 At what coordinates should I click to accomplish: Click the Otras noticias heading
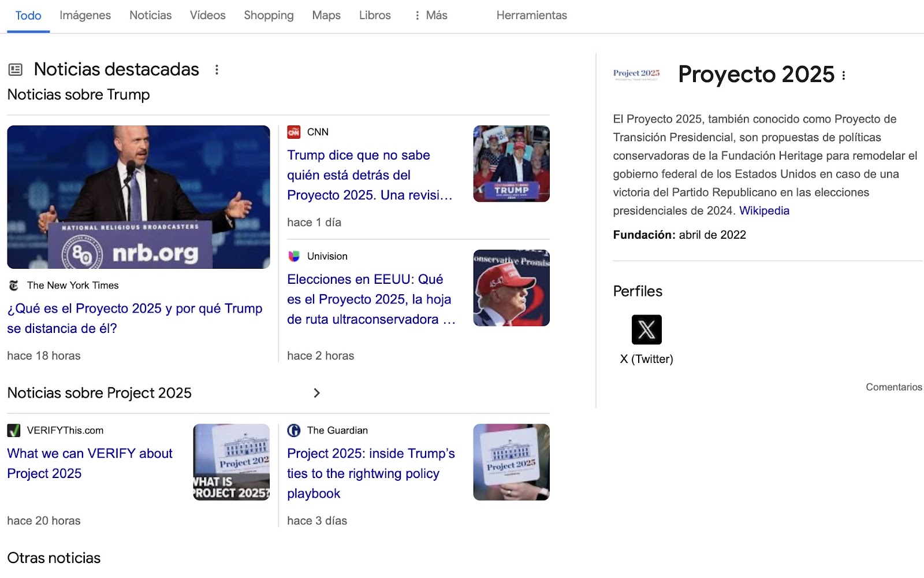tap(54, 558)
